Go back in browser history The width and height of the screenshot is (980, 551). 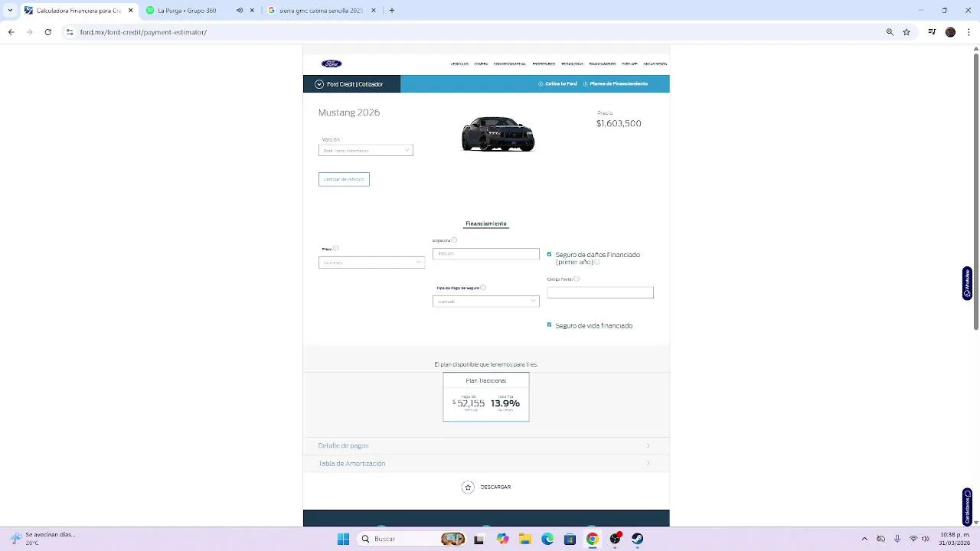11,32
